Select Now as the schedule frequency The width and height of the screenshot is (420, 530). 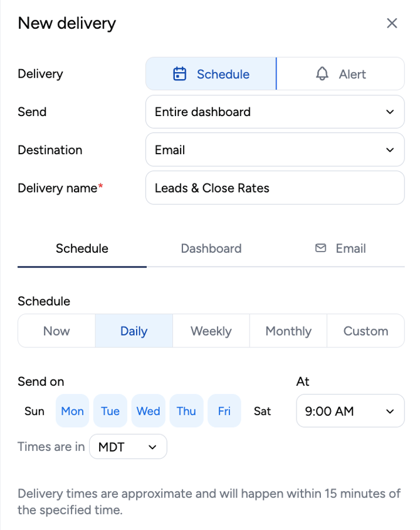coord(56,331)
